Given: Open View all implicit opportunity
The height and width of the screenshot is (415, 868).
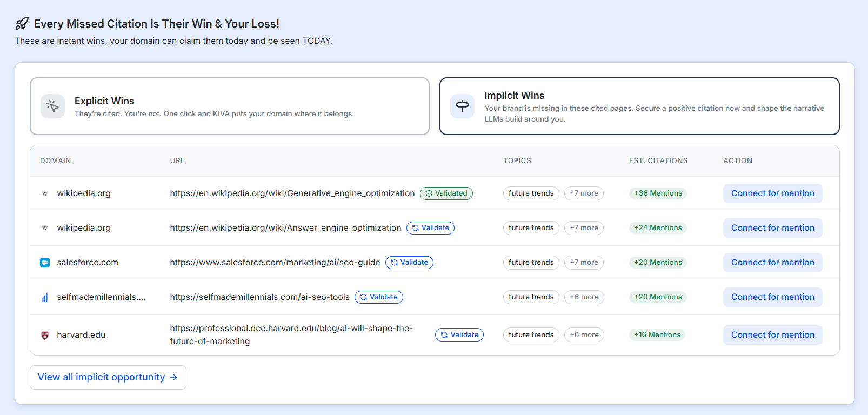Looking at the screenshot, I should (x=108, y=377).
